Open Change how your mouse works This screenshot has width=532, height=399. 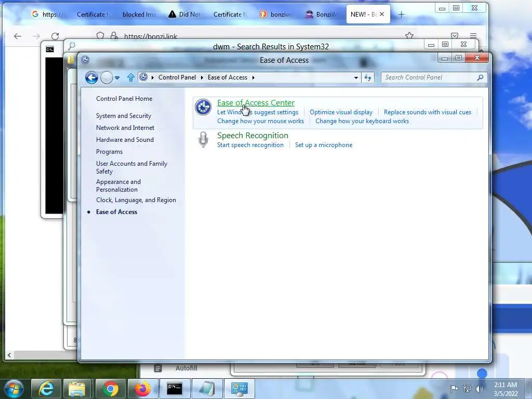click(x=261, y=121)
